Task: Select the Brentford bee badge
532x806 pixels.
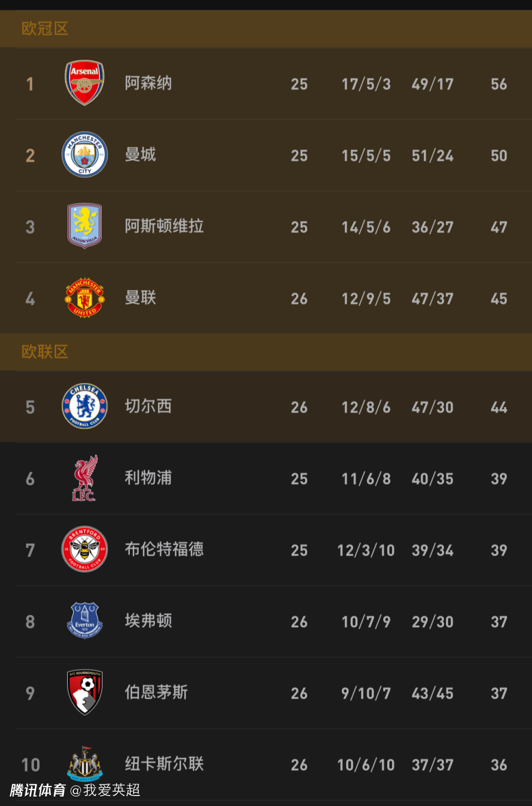Action: coord(84,549)
